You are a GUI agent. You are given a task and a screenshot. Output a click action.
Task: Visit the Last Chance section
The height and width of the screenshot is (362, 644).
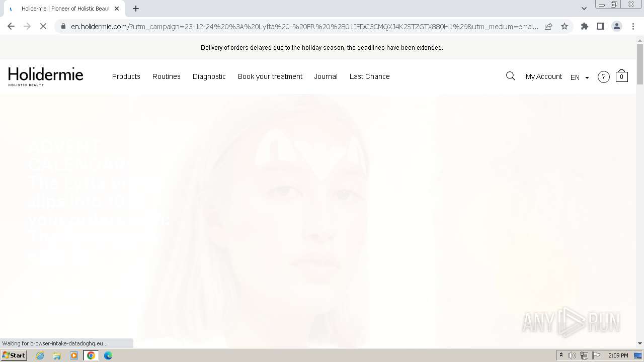click(370, 76)
